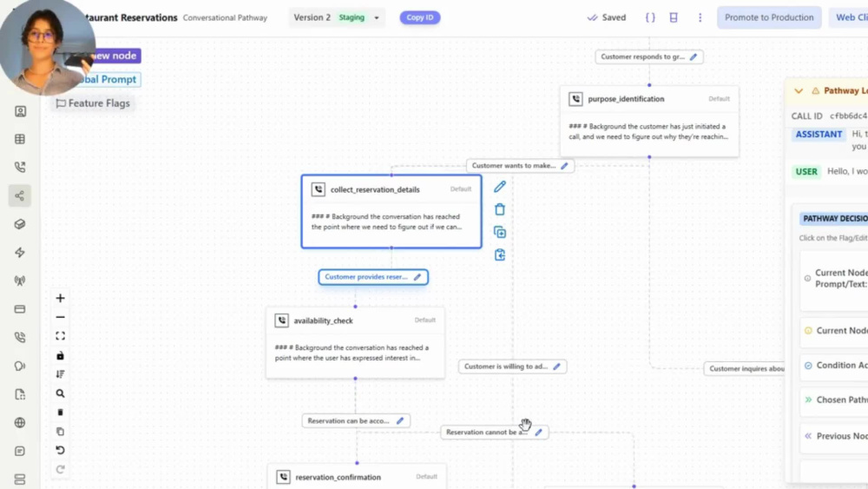
Task: Click the fit view icon
Action: coord(61,336)
